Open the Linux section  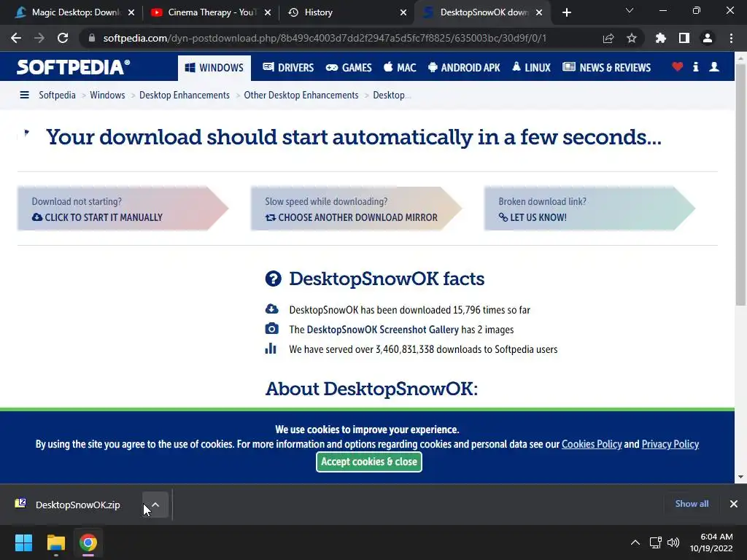coord(531,68)
